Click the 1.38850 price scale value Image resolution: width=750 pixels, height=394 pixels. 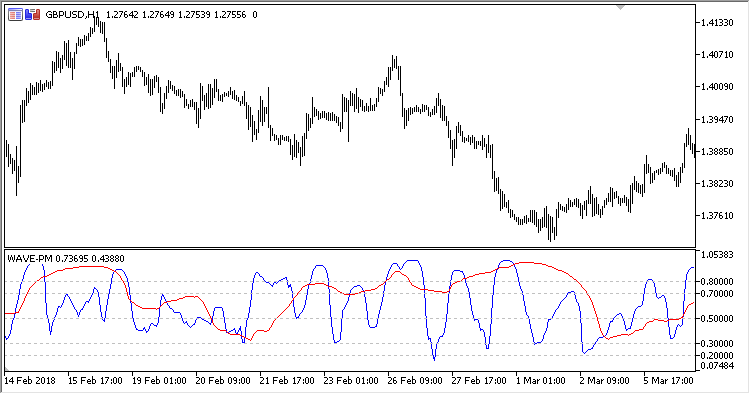[x=717, y=151]
